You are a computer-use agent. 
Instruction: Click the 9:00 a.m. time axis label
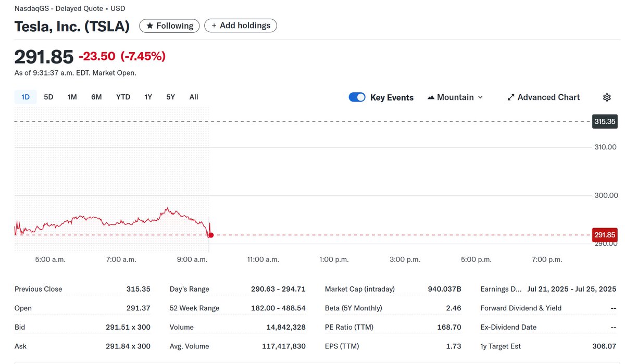tap(193, 259)
